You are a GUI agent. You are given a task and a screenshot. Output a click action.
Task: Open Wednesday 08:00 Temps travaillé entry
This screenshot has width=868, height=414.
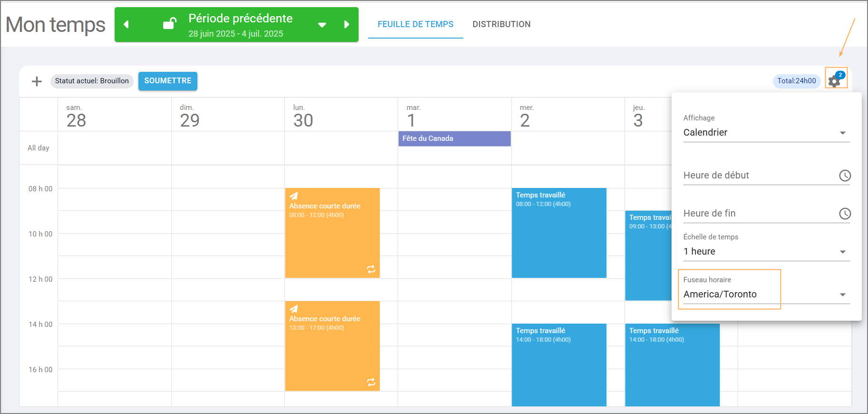pyautogui.click(x=559, y=233)
